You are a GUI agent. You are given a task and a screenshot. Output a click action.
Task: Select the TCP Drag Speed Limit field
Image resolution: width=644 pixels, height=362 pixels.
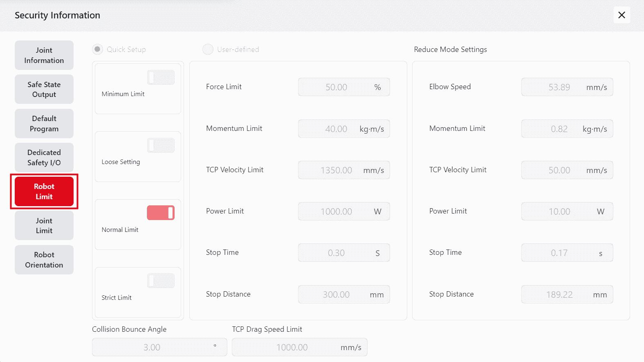pyautogui.click(x=292, y=347)
